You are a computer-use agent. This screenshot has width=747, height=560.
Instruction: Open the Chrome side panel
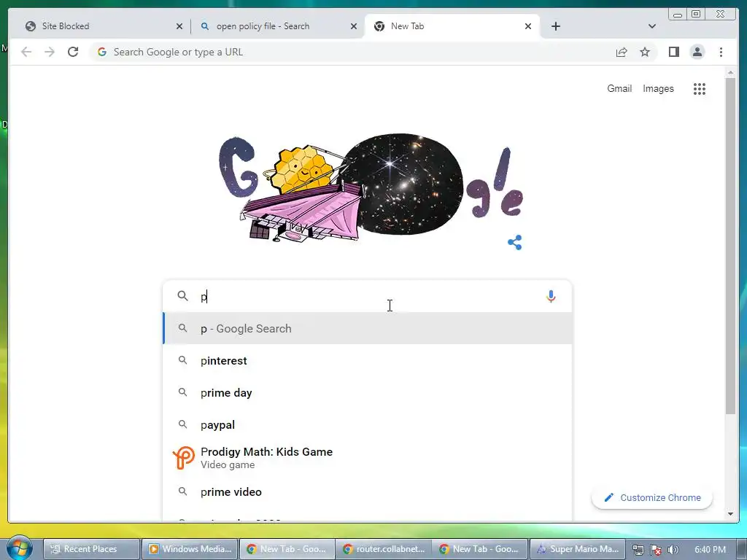tap(673, 52)
